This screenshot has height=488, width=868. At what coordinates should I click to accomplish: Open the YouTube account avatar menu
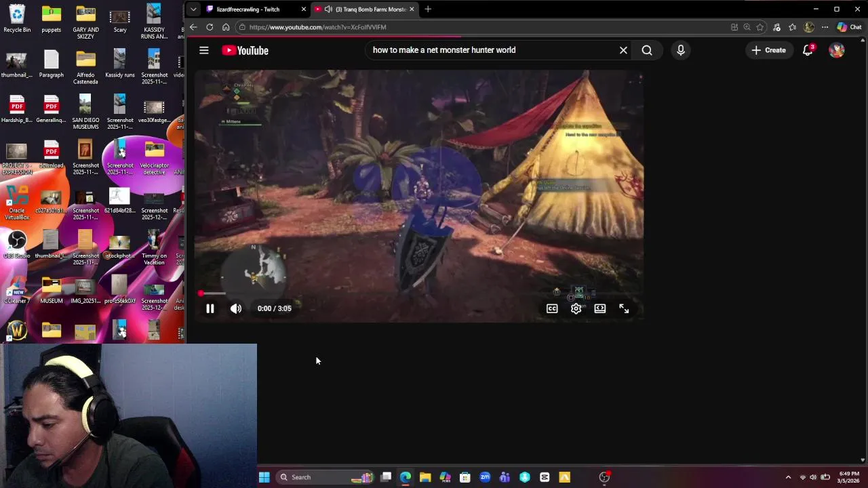pos(836,50)
